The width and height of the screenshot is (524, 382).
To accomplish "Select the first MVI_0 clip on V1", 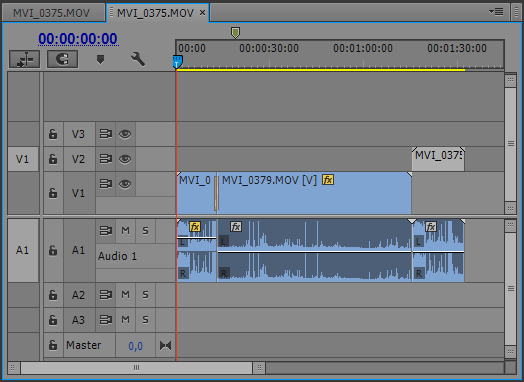I will click(195, 193).
